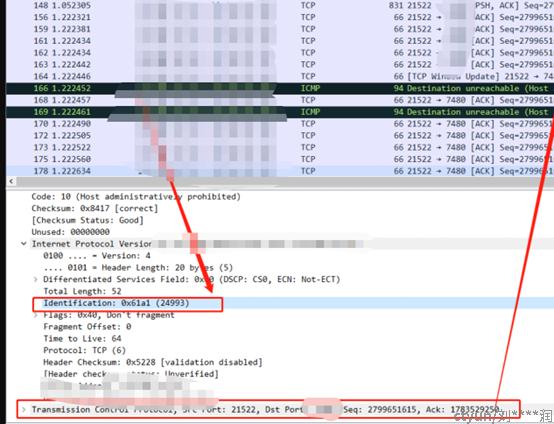Select packet 148 with PSH, ACK flags
Screen dimensions: 554x424
point(280,5)
